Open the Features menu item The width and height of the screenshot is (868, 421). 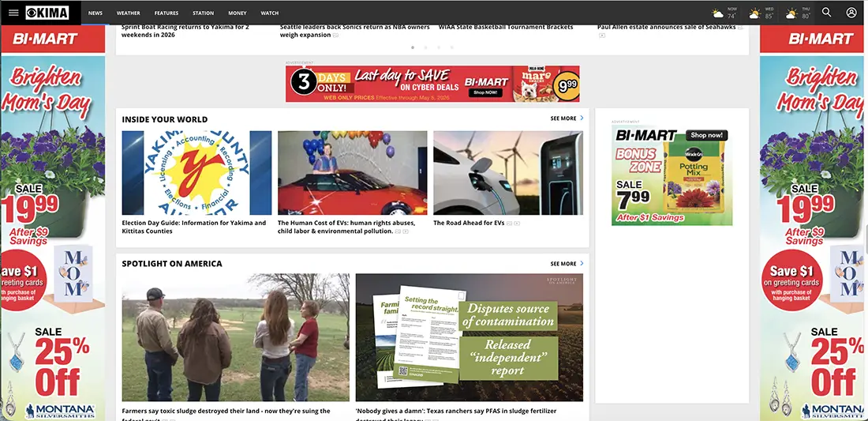click(x=166, y=13)
